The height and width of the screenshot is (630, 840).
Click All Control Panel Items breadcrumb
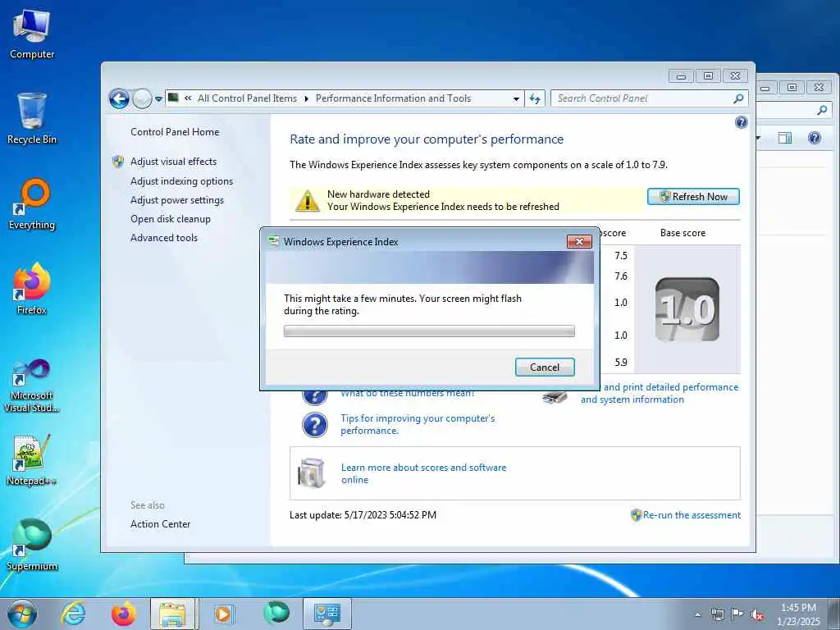(247, 98)
